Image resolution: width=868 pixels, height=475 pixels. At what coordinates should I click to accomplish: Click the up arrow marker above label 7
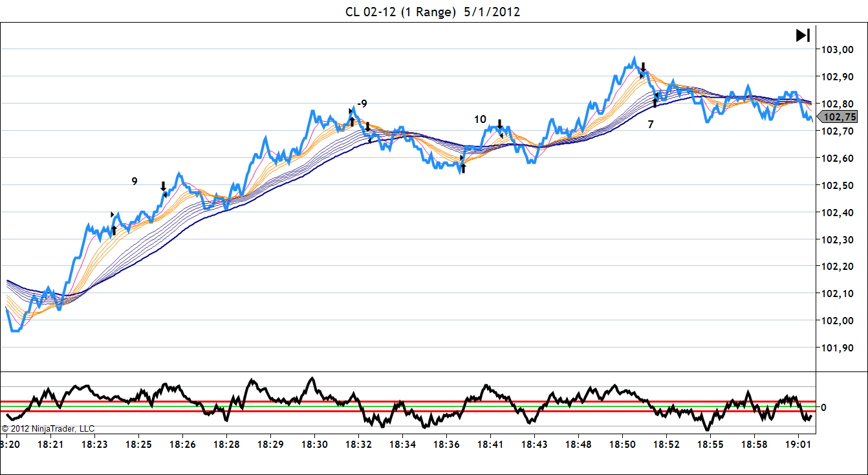(x=655, y=102)
